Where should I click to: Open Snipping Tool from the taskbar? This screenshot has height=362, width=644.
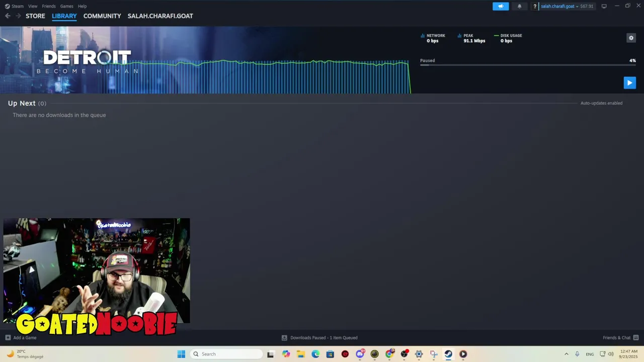point(434,354)
